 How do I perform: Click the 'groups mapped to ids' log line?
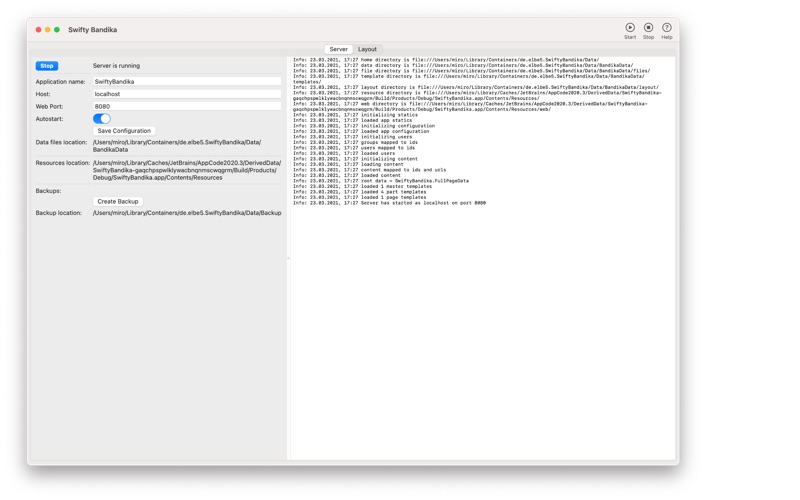pyautogui.click(x=355, y=142)
